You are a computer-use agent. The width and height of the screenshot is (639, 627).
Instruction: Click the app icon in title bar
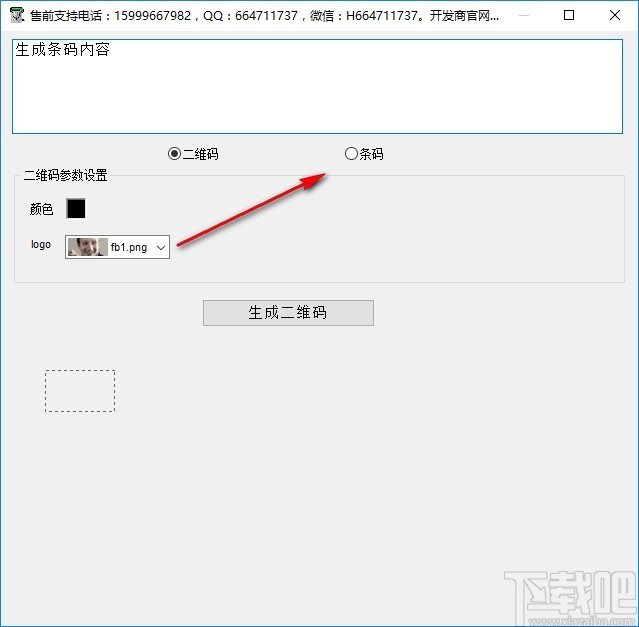[17, 15]
